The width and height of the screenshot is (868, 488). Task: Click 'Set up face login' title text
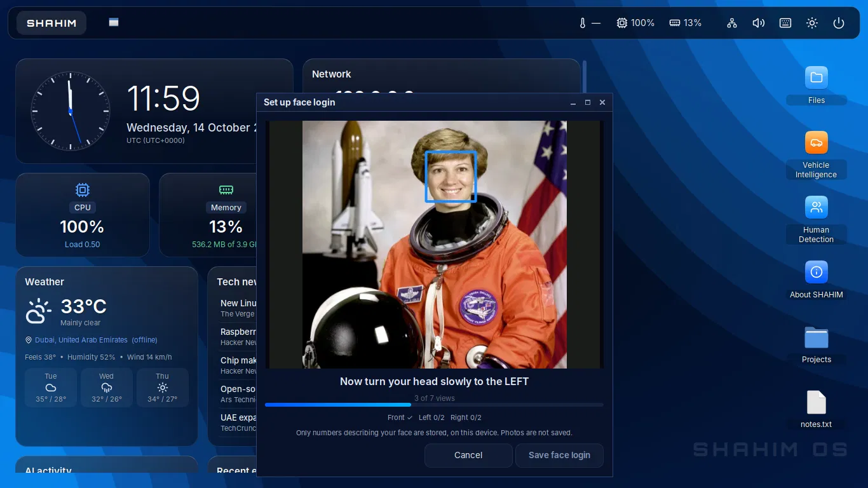pyautogui.click(x=299, y=102)
